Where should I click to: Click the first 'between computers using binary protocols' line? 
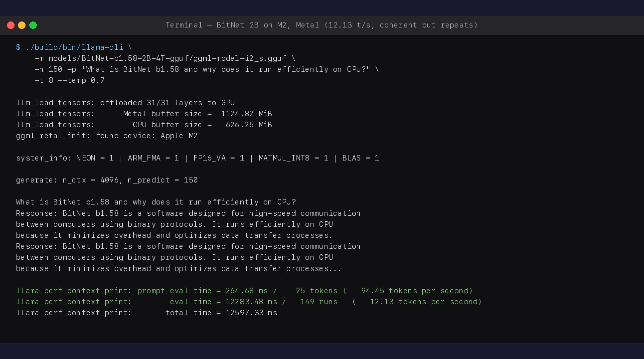point(174,224)
